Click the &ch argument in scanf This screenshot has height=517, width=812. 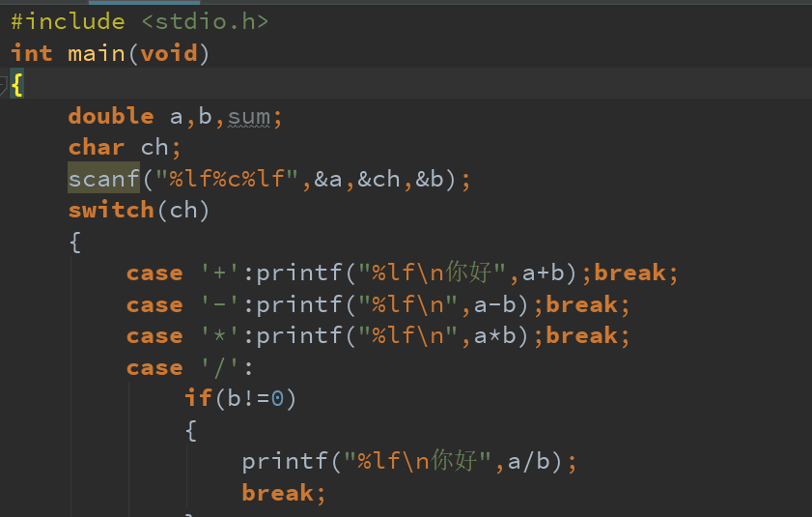pyautogui.click(x=378, y=179)
